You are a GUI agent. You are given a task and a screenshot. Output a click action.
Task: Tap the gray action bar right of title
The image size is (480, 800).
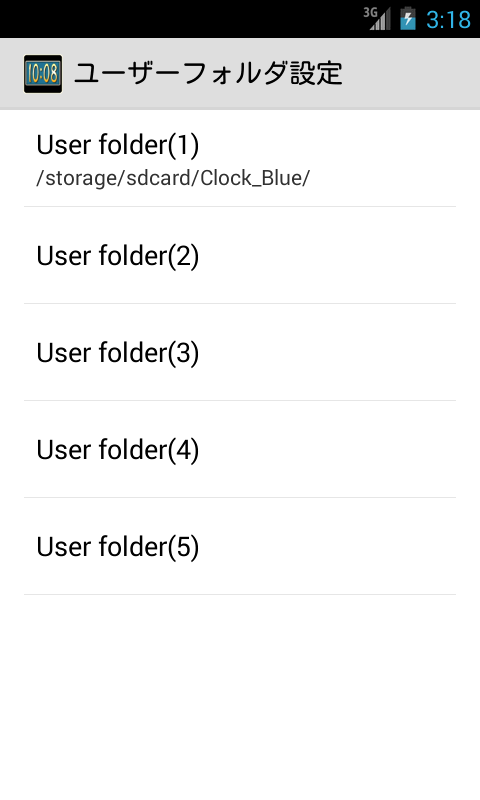pyautogui.click(x=411, y=74)
